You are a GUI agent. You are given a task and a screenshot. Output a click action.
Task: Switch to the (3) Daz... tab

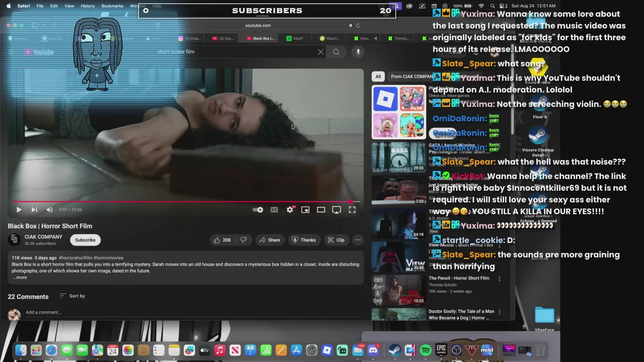tap(223, 38)
